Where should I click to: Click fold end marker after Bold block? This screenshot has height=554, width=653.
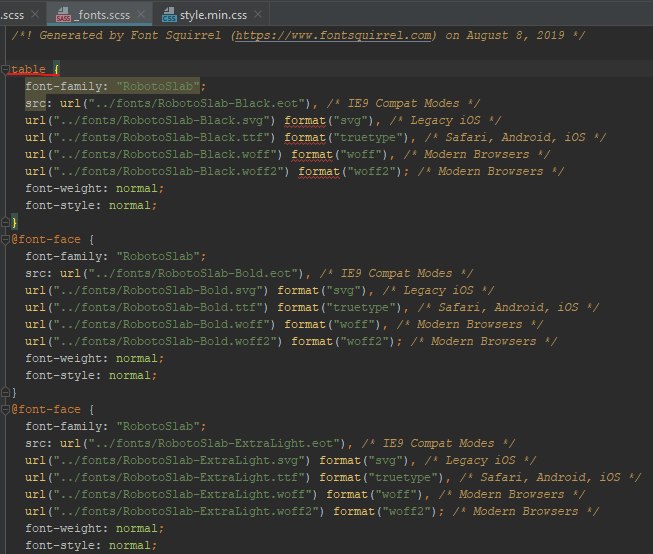tap(5, 392)
